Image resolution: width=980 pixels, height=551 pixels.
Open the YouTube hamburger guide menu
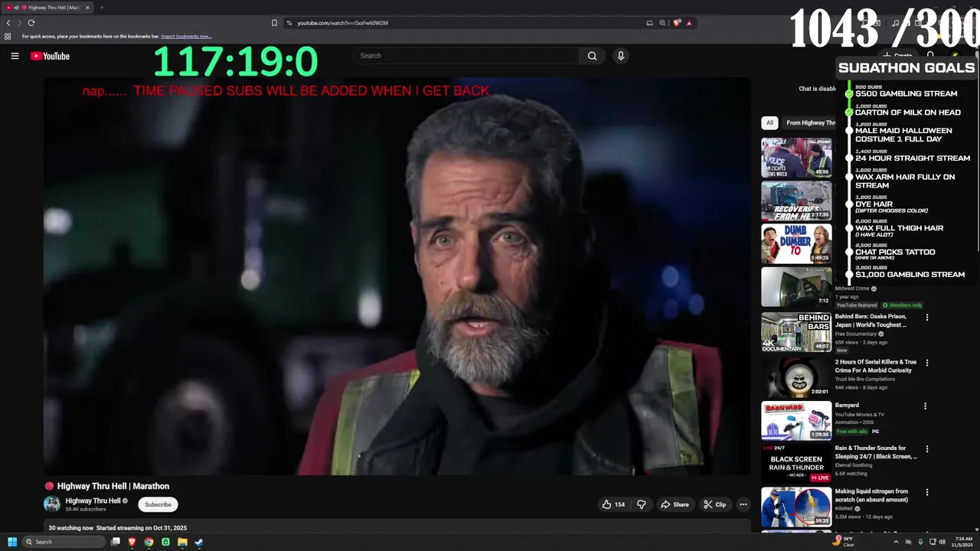(15, 56)
